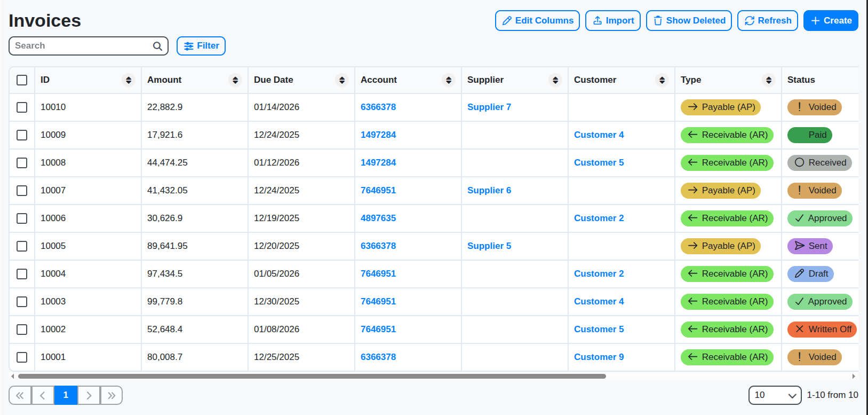The image size is (868, 415).
Task: Select checkbox for invoice 10005
Action: pyautogui.click(x=22, y=246)
